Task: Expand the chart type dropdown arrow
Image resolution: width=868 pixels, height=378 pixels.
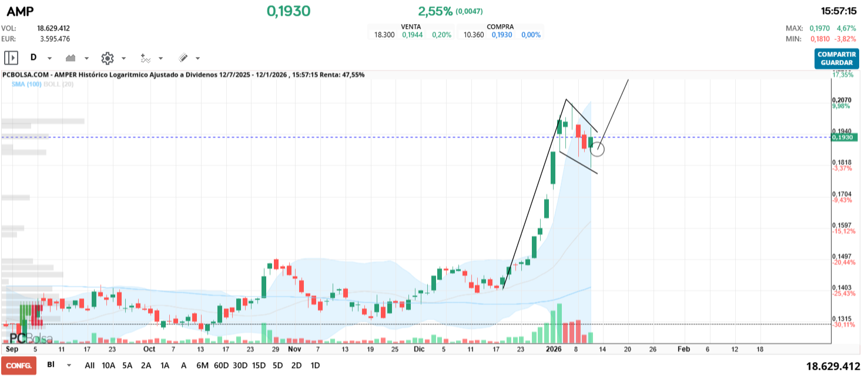Action: pyautogui.click(x=86, y=58)
